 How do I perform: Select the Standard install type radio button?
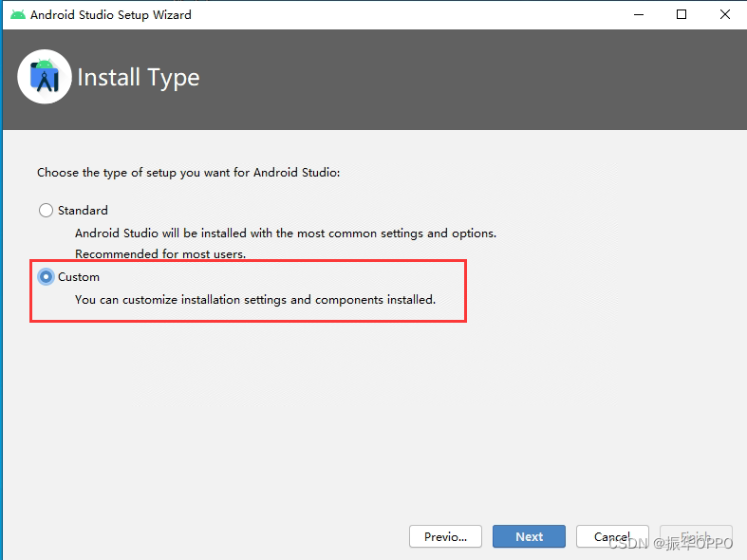pyautogui.click(x=46, y=210)
